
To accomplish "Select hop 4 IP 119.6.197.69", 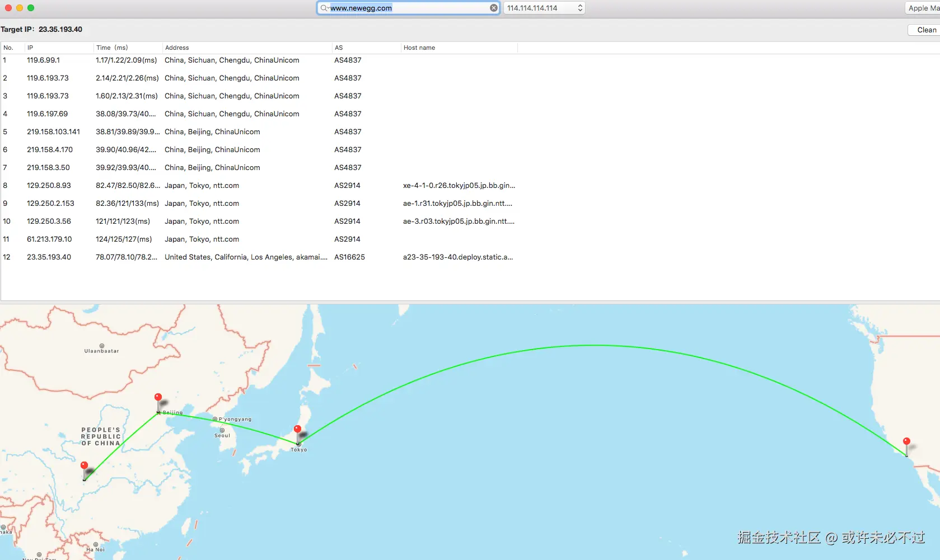I will click(x=47, y=114).
